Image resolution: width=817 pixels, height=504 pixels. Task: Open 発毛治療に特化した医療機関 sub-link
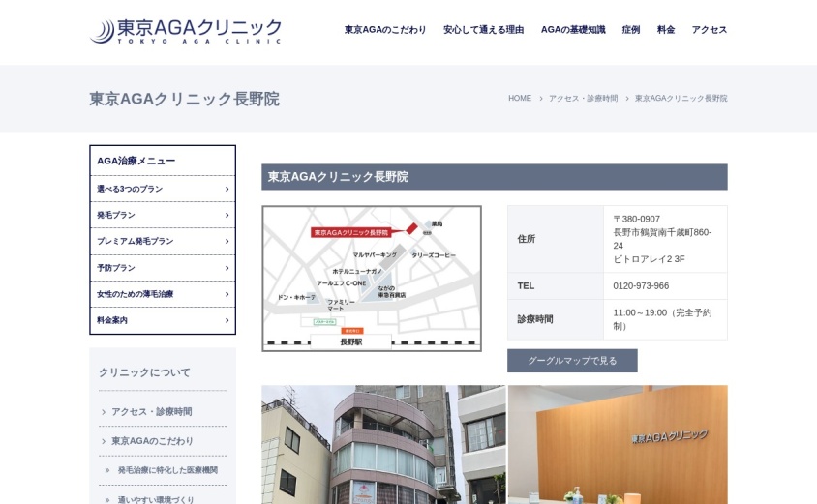click(167, 470)
